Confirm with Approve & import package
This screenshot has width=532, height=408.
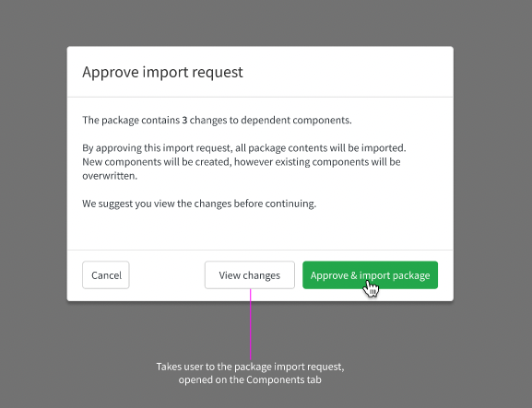click(x=370, y=274)
